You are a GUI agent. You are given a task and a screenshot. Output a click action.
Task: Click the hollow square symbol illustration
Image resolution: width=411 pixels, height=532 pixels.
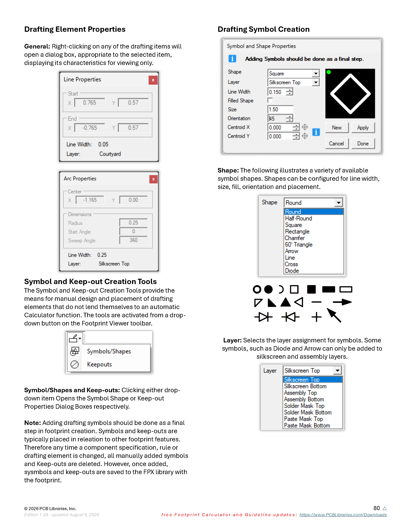coord(294,289)
